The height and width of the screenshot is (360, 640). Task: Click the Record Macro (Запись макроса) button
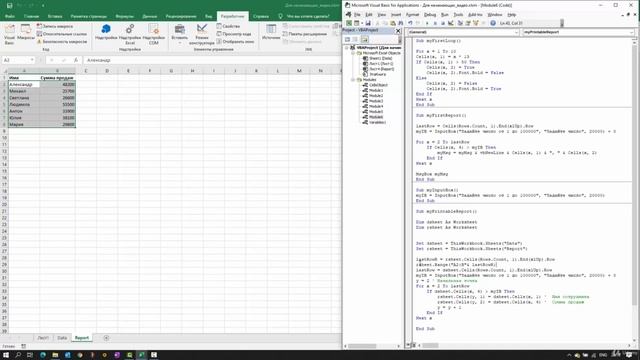pyautogui.click(x=55, y=26)
